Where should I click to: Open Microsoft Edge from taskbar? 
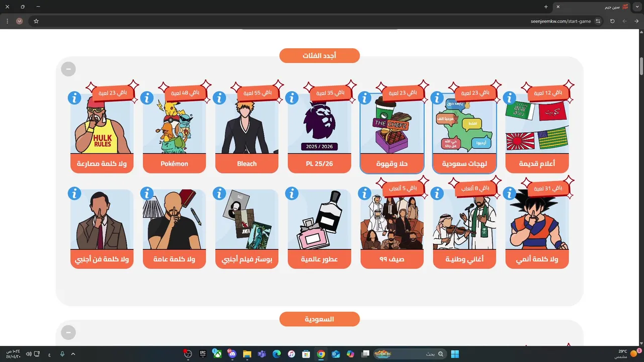pos(276,354)
